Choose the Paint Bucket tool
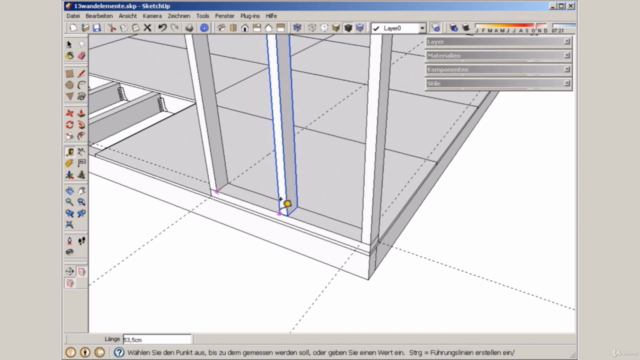This screenshot has height=360, width=640. click(x=69, y=56)
